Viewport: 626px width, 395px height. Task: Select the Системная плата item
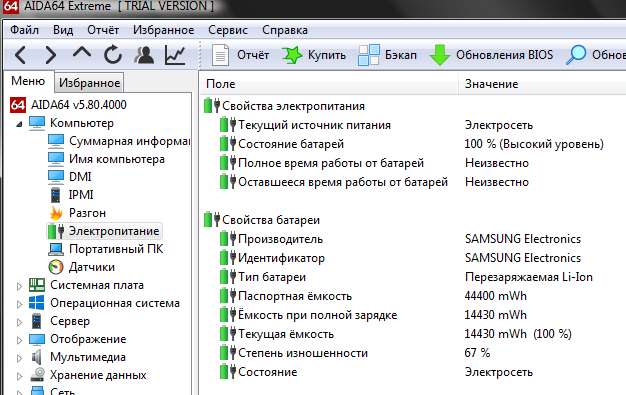point(86,285)
